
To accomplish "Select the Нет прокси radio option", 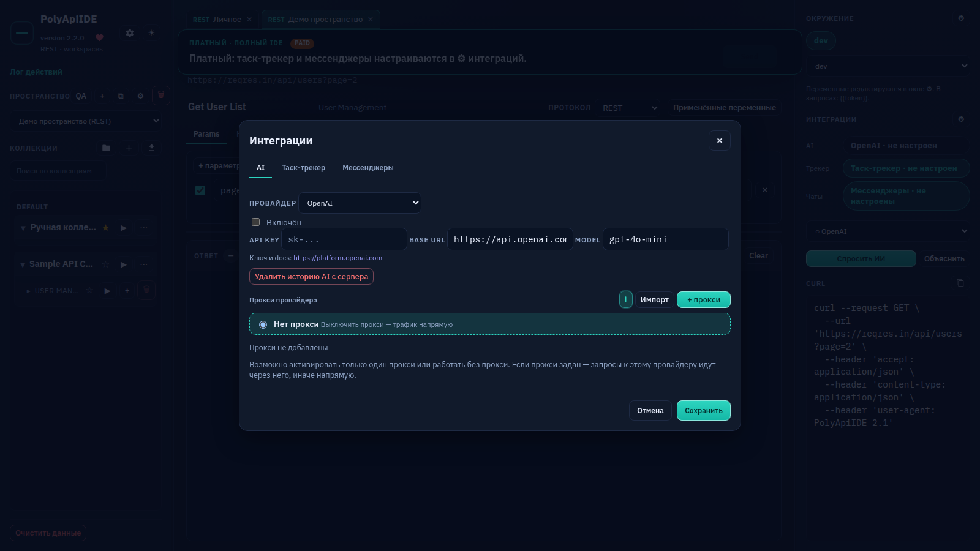I will click(x=263, y=324).
